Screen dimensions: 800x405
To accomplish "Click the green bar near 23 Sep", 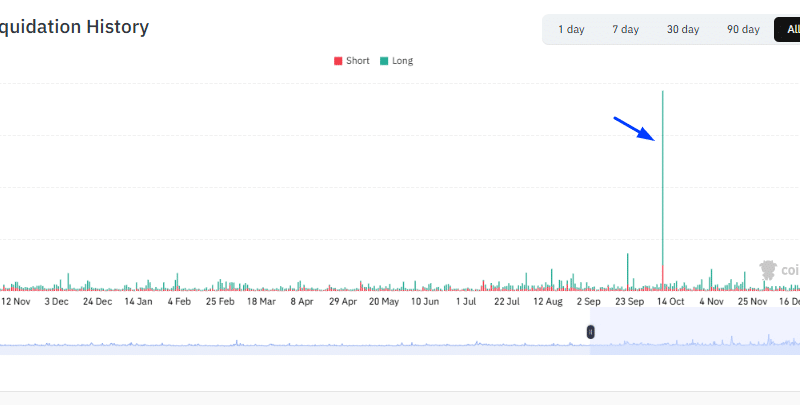I will pos(628,271).
